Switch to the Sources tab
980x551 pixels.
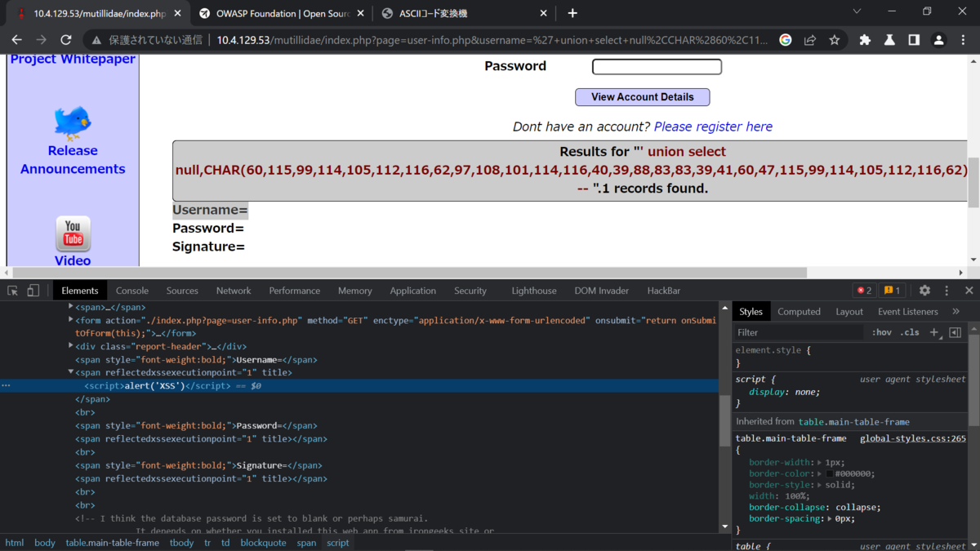pyautogui.click(x=182, y=291)
